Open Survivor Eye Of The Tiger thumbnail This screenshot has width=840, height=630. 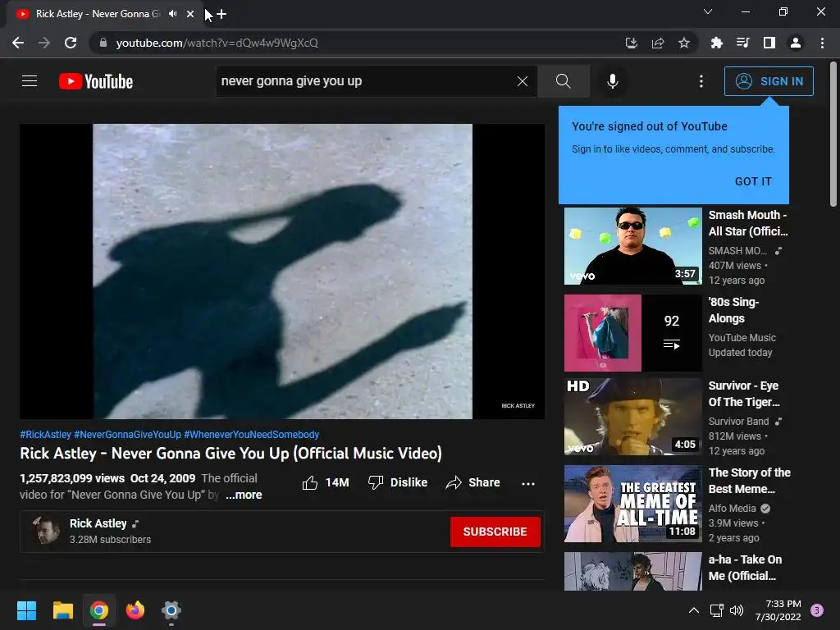click(x=632, y=417)
